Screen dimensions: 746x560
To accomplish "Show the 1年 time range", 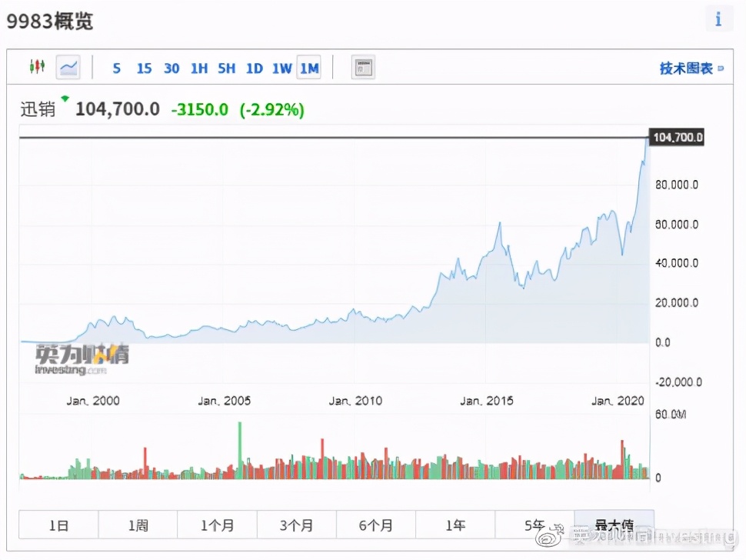I will click(455, 525).
